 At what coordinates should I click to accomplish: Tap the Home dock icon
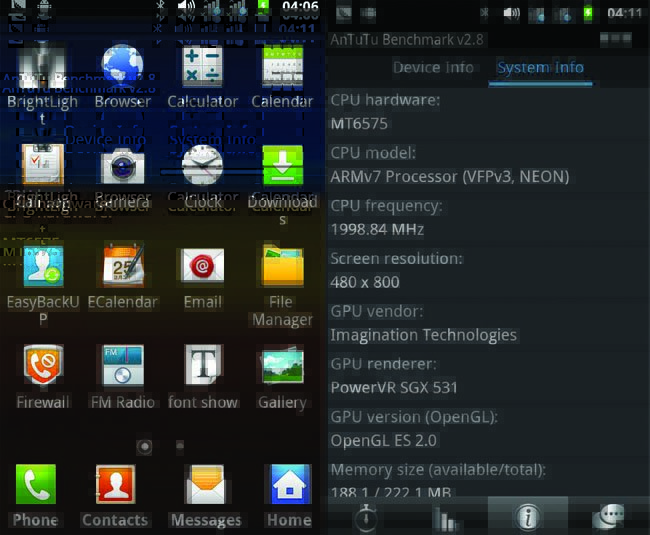click(x=289, y=484)
